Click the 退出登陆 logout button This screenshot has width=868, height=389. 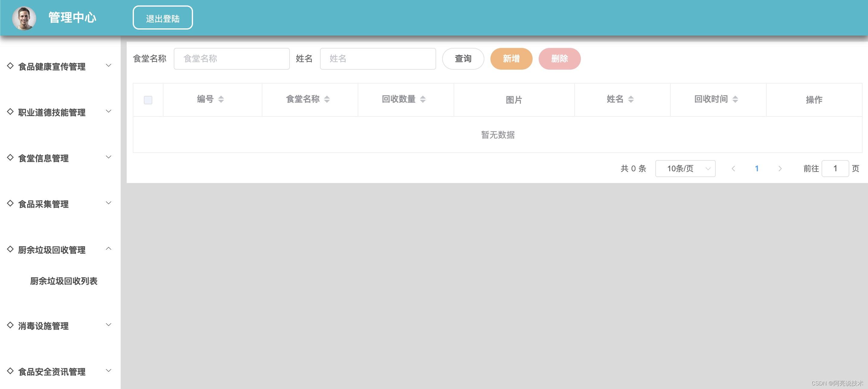(163, 18)
